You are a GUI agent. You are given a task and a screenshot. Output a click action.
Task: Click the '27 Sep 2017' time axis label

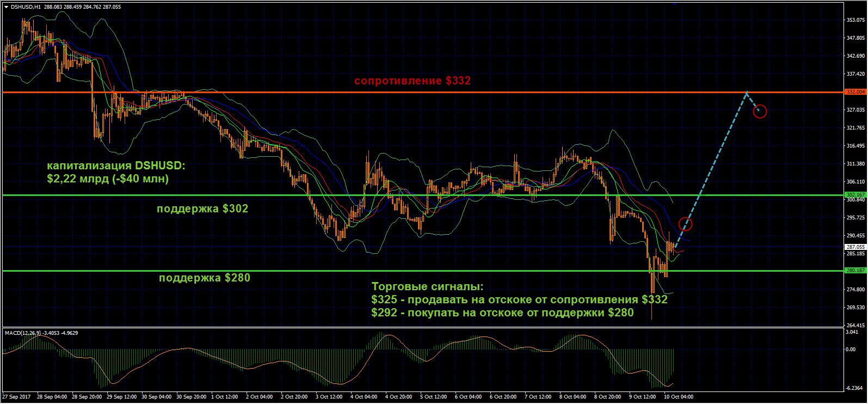coord(16,397)
